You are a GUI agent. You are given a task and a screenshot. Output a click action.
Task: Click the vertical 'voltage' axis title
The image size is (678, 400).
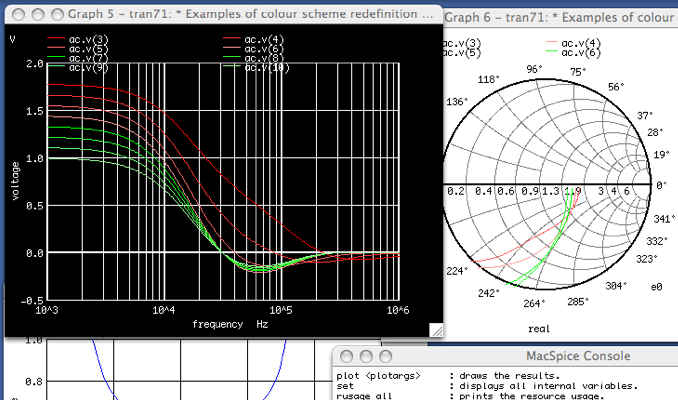tap(16, 181)
